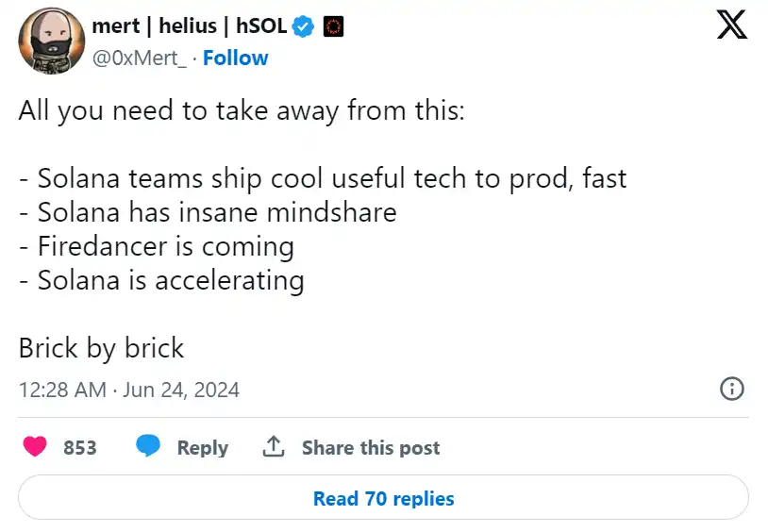Click the blue reply speech bubble icon
This screenshot has width=768, height=532.
pyautogui.click(x=148, y=447)
